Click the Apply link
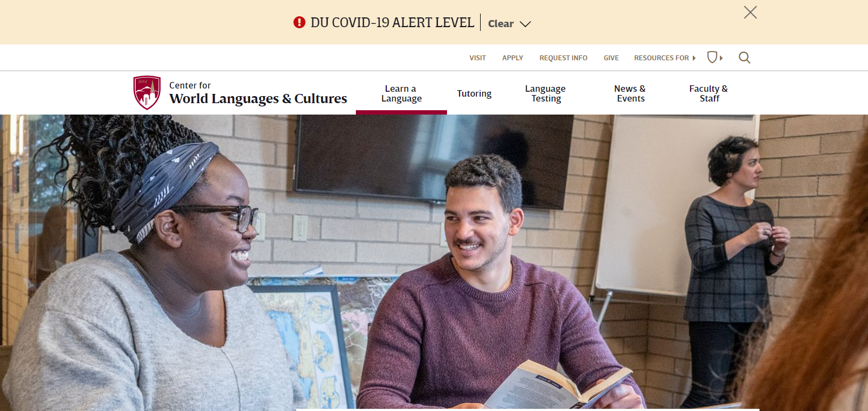The width and height of the screenshot is (868, 411). [513, 58]
